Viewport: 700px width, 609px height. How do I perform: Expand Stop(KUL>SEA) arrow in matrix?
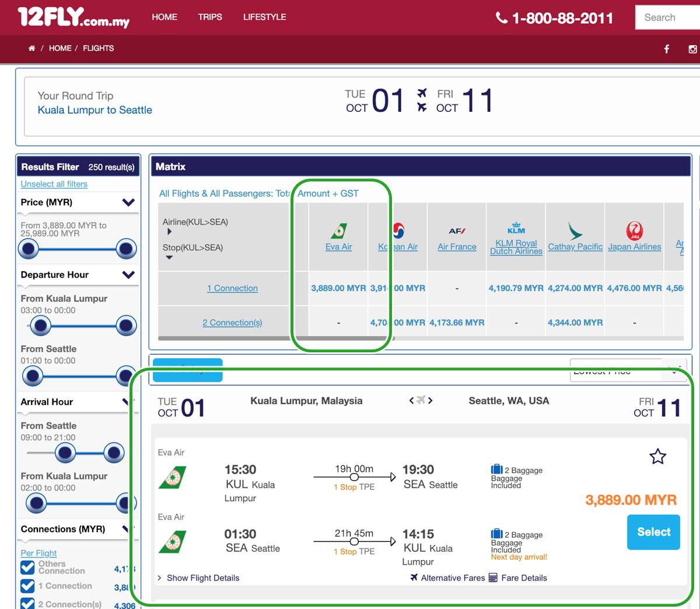click(x=169, y=257)
